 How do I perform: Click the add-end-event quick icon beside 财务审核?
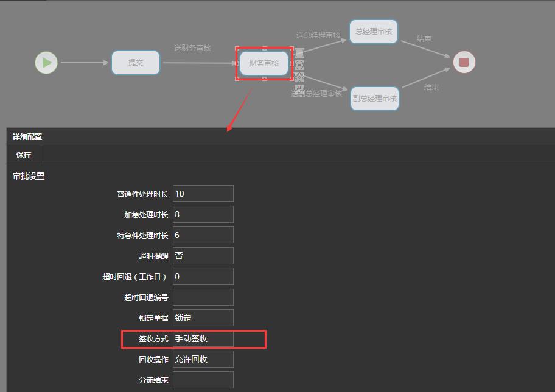coord(299,65)
